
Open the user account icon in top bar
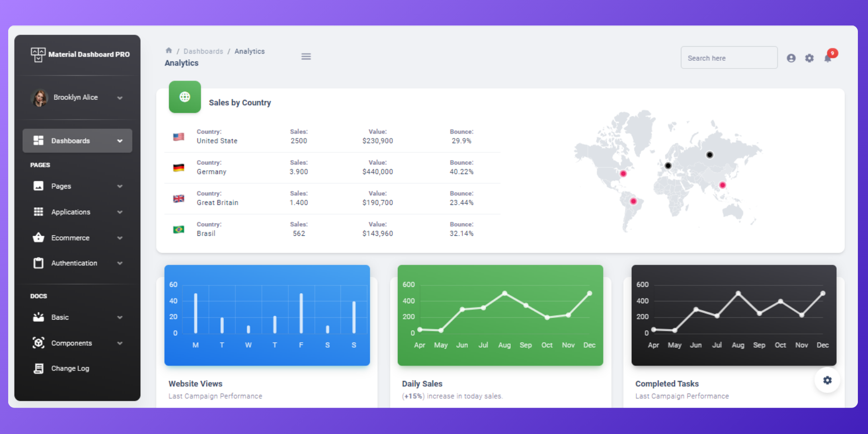pos(791,58)
